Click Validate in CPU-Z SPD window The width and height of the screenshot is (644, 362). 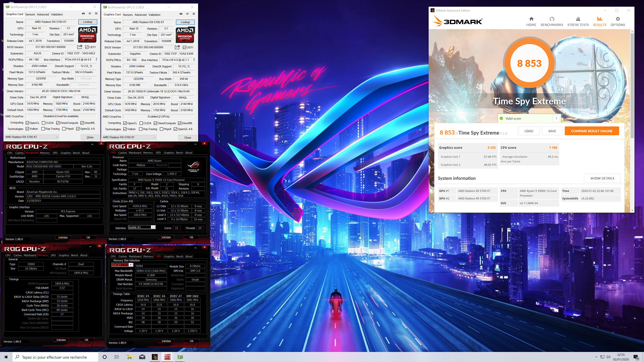tap(166, 341)
